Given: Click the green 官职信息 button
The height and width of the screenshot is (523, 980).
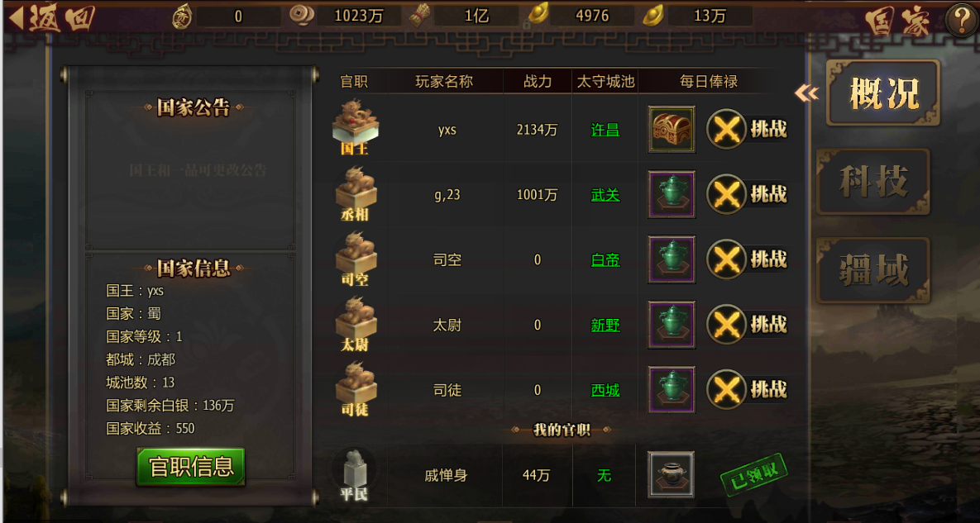Looking at the screenshot, I should coord(191,467).
